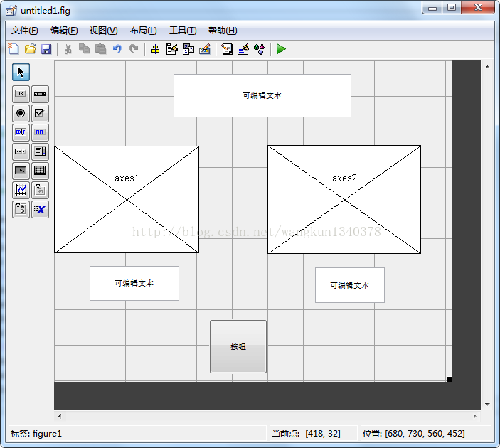The height and width of the screenshot is (448, 500).
Task: Open the Object Browser toolbar icon
Action: pos(260,49)
